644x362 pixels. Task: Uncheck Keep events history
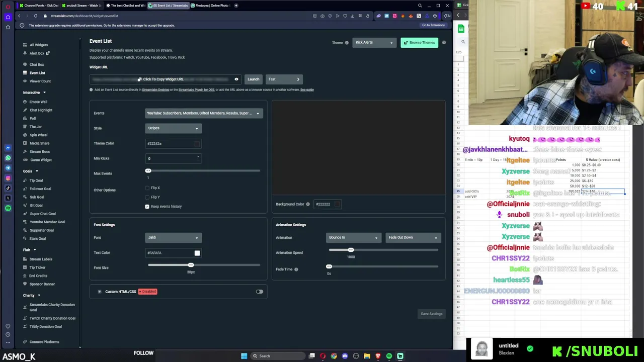[x=147, y=207]
